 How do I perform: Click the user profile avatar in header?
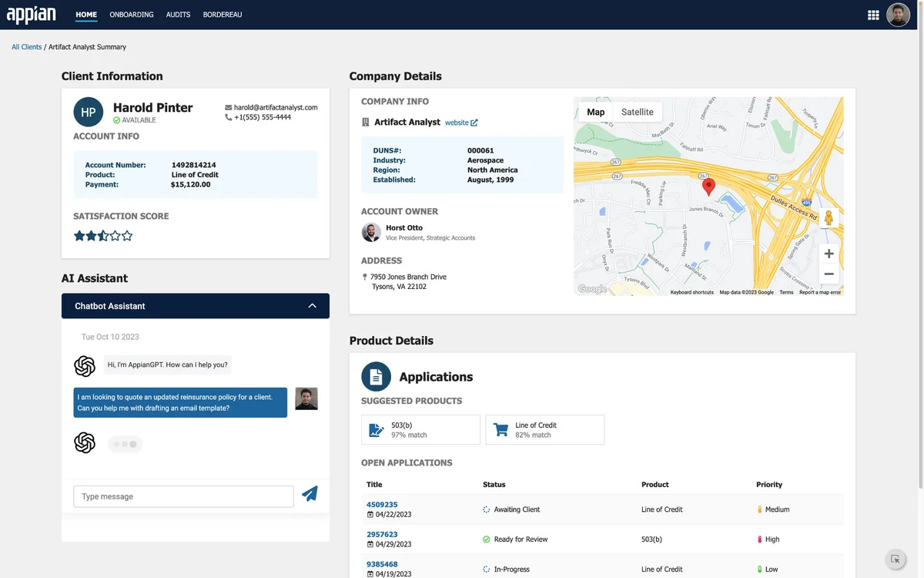tap(898, 15)
